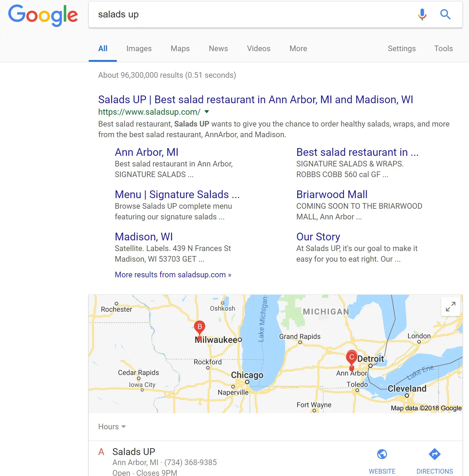This screenshot has width=469, height=476.
Task: Click the Directions diamond arrow icon
Action: click(x=434, y=454)
